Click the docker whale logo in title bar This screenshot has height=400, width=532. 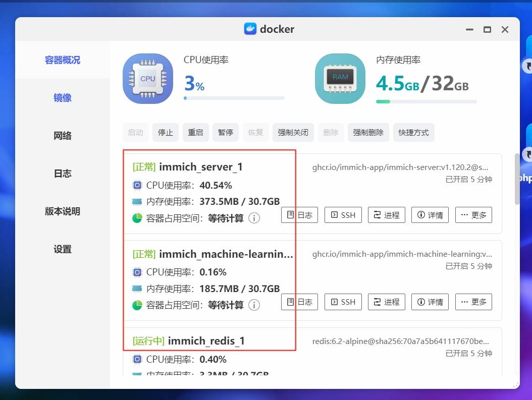click(x=250, y=29)
